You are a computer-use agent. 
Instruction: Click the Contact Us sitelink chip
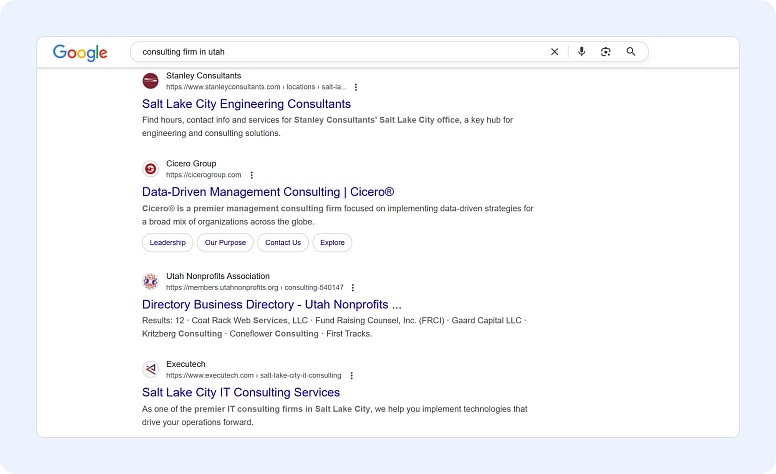[x=283, y=243]
